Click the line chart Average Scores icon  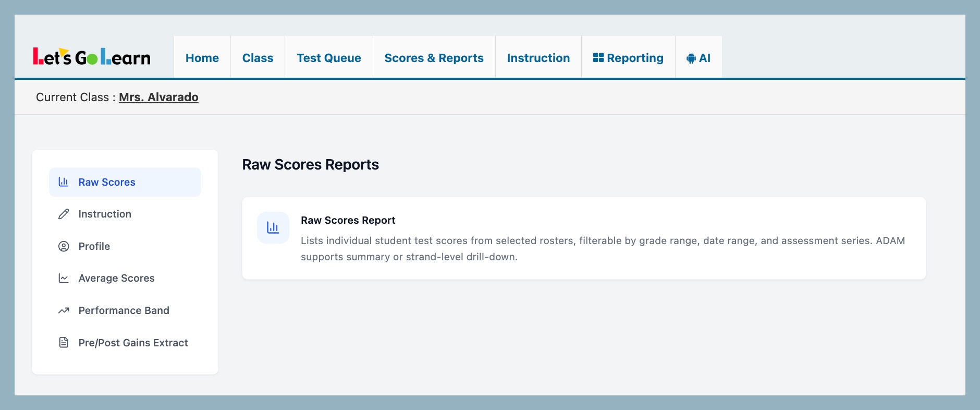click(x=64, y=279)
